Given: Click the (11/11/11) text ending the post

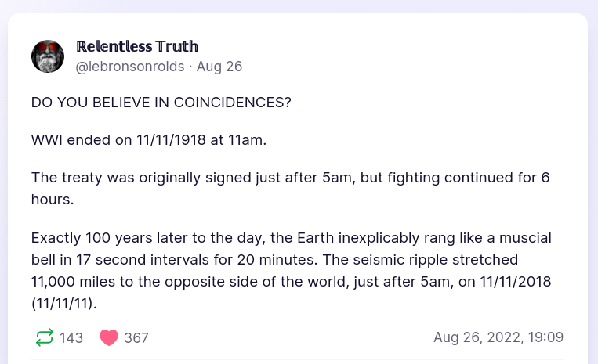Looking at the screenshot, I should (x=64, y=302).
